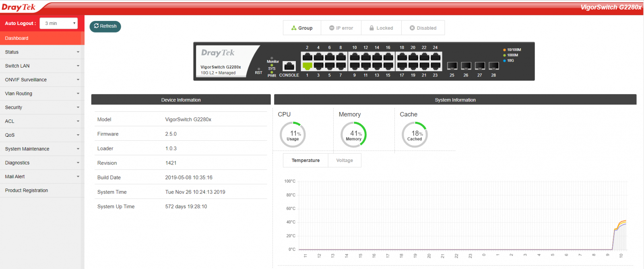The image size is (644, 269).
Task: Click the PWR LED indicator
Action: tap(272, 72)
